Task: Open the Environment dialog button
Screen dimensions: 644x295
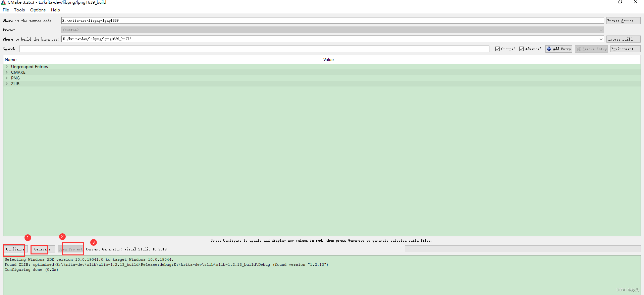Action: pyautogui.click(x=625, y=49)
